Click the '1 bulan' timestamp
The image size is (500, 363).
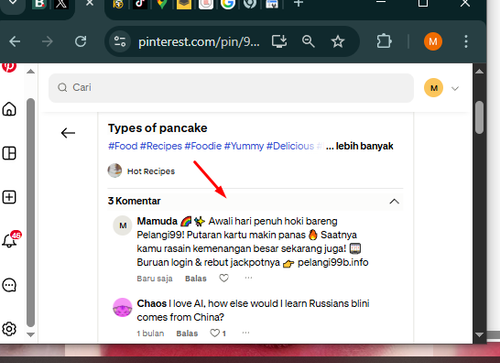click(151, 333)
